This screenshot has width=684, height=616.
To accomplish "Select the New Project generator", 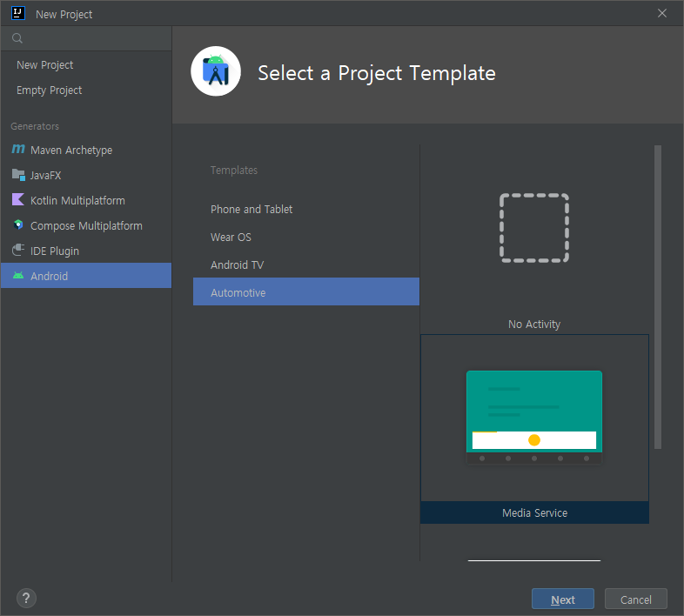I will (86, 65).
